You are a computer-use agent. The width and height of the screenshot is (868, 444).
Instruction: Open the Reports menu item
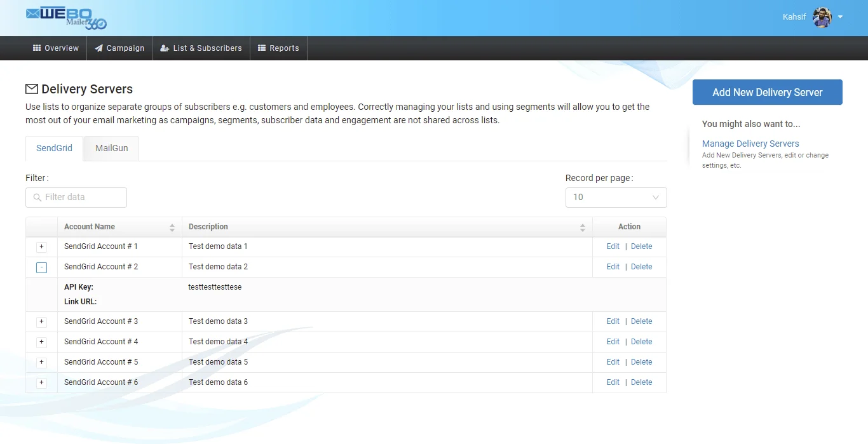click(278, 48)
